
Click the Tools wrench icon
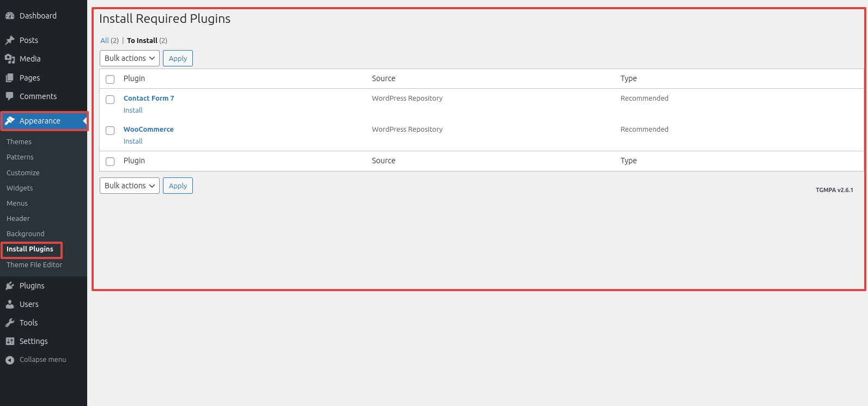click(x=10, y=323)
